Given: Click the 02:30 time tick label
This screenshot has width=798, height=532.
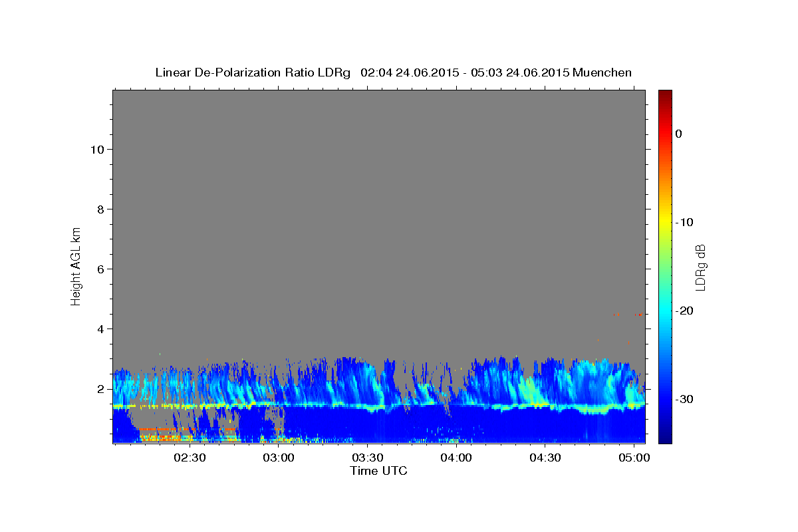Looking at the screenshot, I should [x=190, y=458].
